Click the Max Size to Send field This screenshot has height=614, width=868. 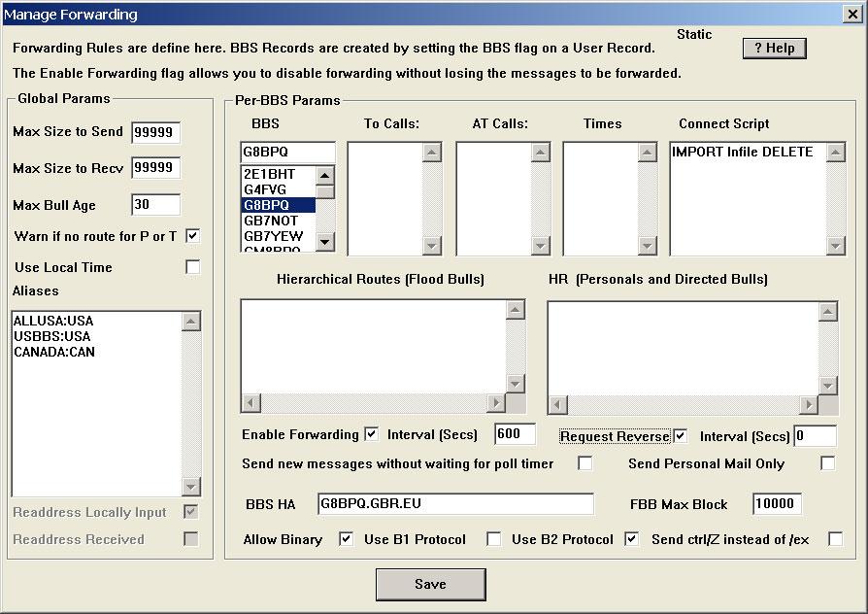(155, 133)
